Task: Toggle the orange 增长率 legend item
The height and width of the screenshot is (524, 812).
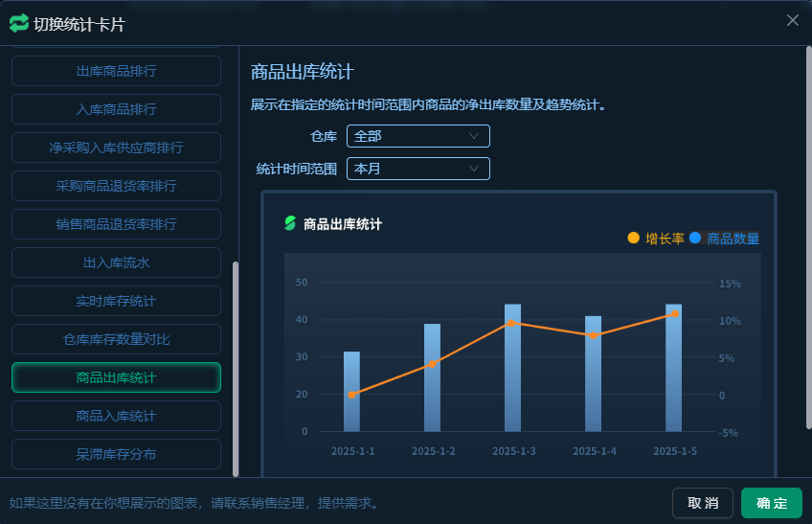Action: (x=656, y=239)
